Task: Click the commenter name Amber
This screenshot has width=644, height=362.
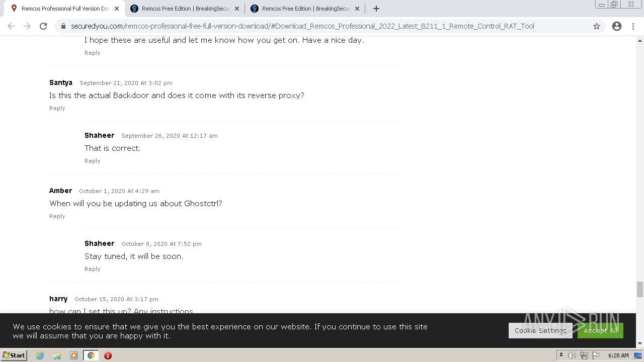Action: [x=60, y=191]
